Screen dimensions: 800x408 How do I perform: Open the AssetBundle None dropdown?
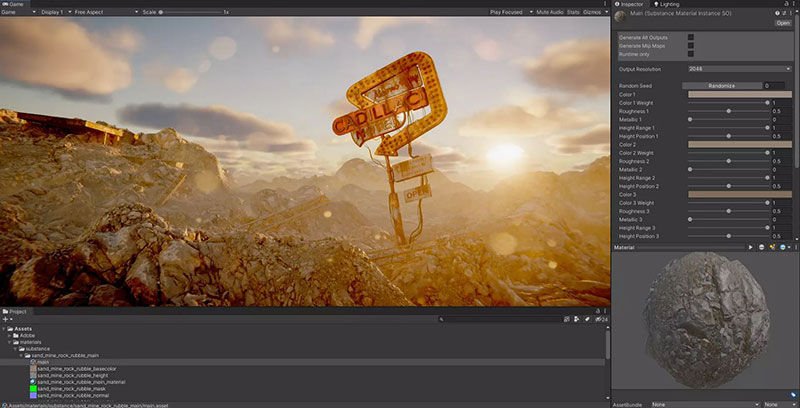click(x=706, y=404)
